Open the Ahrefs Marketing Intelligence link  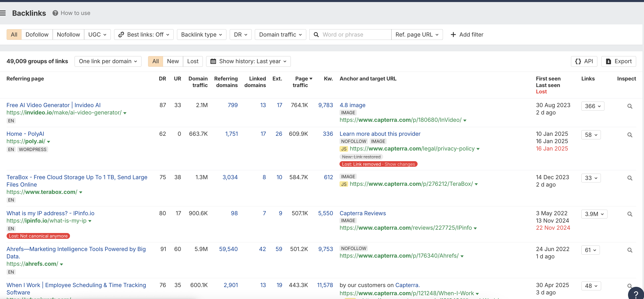(76, 253)
